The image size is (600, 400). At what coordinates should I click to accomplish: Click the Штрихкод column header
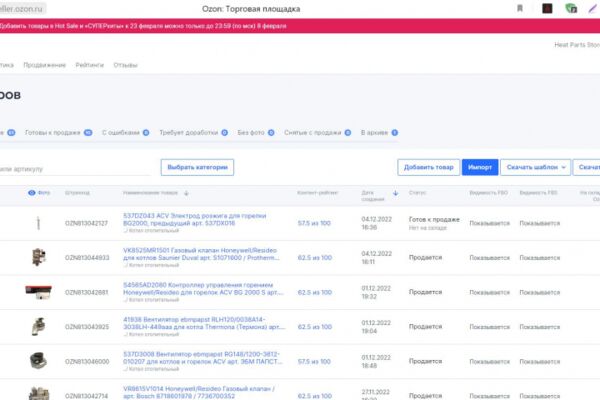77,193
